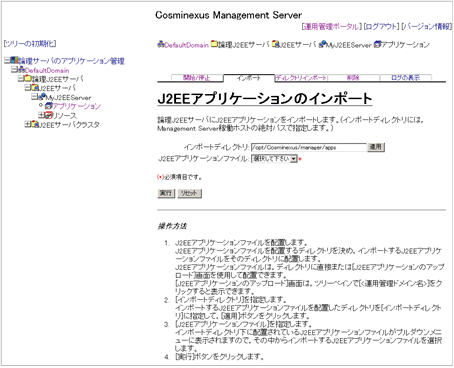Viewport: 454px width, 368px height.
Task: Click the J2EEアプリケーションのインポート heading
Action: 265,99
